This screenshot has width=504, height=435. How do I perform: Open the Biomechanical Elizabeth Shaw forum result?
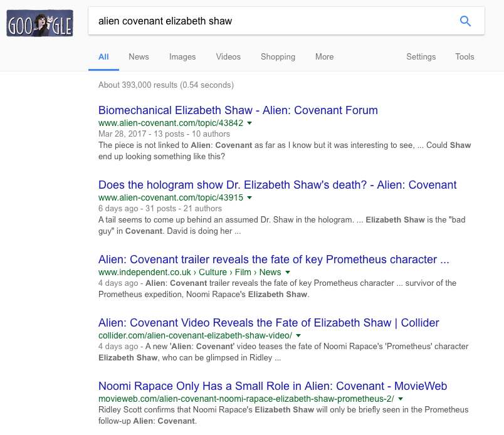click(x=238, y=110)
